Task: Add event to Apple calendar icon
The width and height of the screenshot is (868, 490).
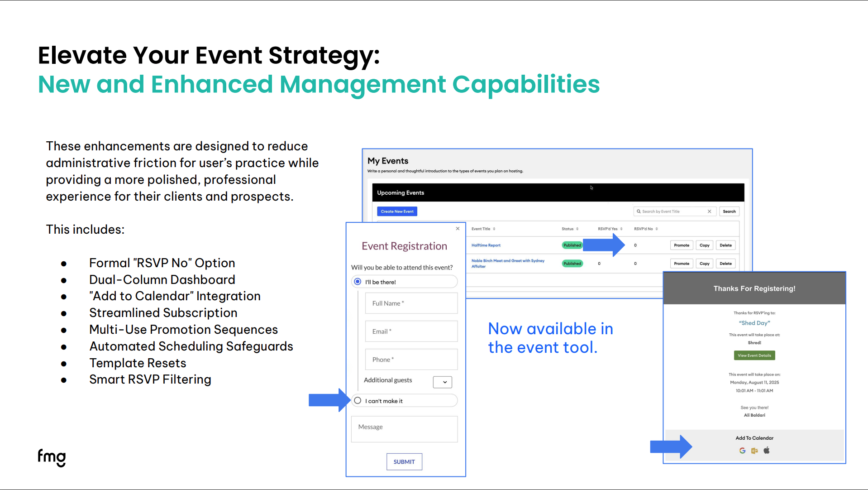Action: 767,450
